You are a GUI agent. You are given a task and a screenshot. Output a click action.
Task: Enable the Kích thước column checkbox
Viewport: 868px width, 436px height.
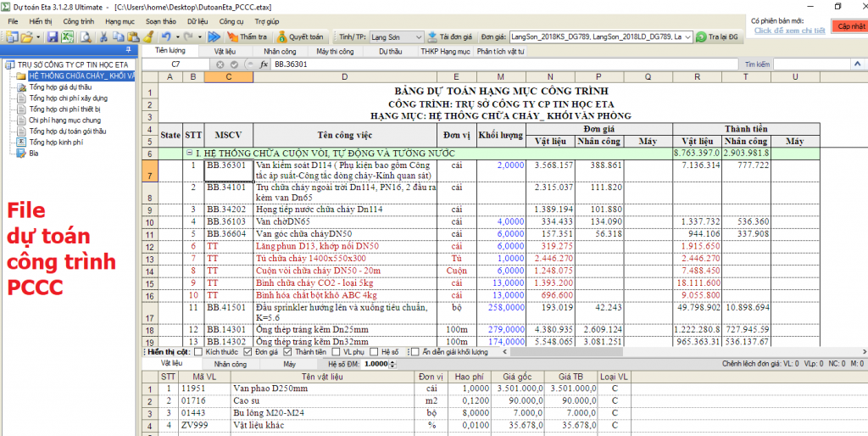(198, 351)
